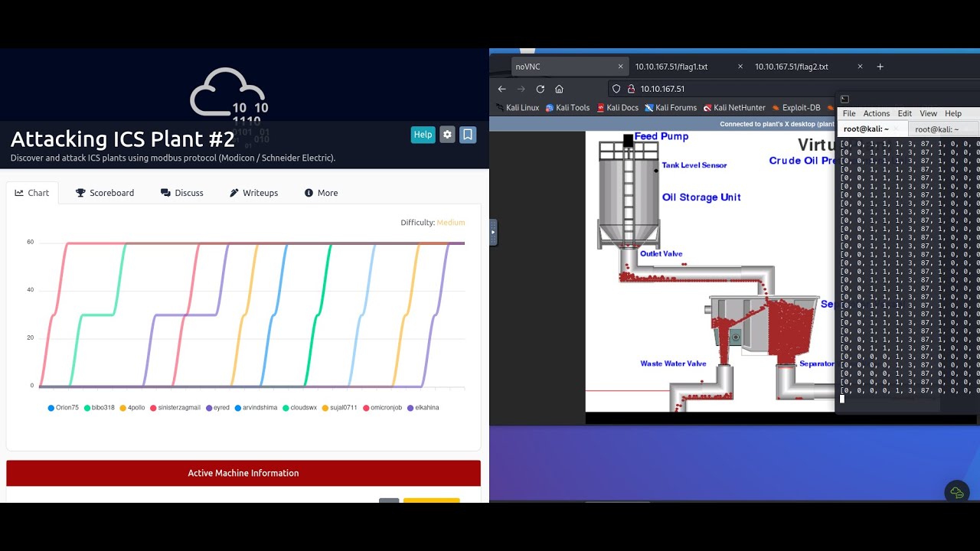Open the Kali Docs bookmark
The width and height of the screenshot is (980, 551).
(x=618, y=108)
